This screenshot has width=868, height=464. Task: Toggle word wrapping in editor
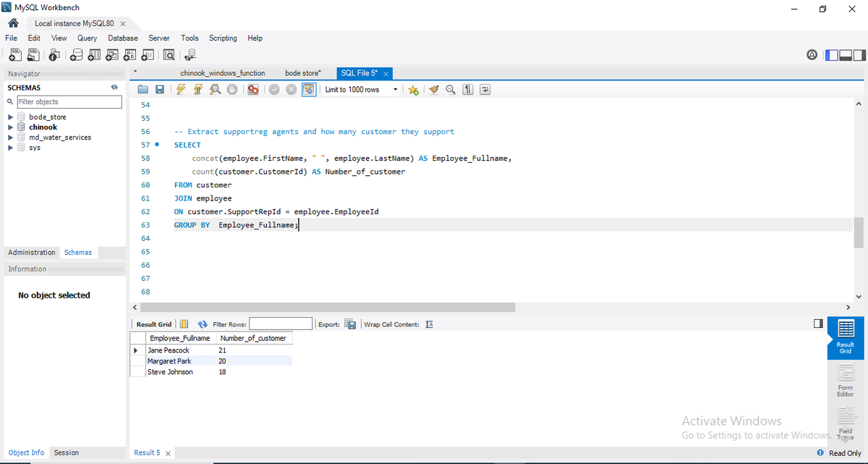tap(485, 90)
